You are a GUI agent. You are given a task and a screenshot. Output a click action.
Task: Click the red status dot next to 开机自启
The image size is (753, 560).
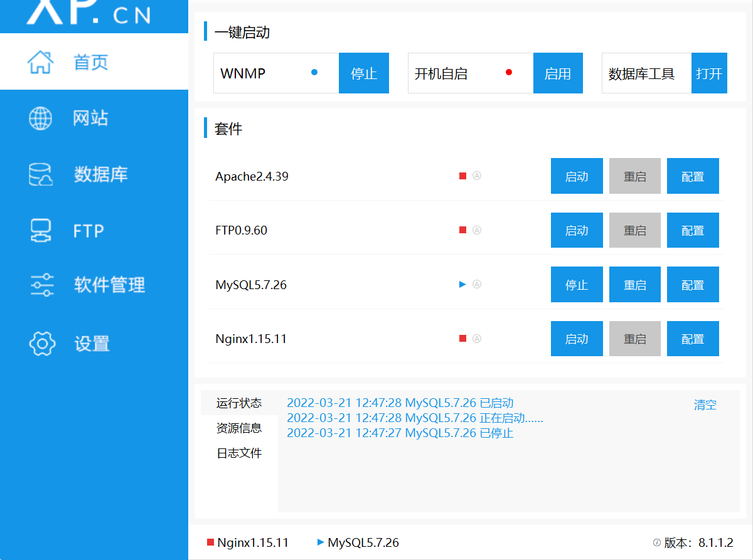tap(509, 72)
